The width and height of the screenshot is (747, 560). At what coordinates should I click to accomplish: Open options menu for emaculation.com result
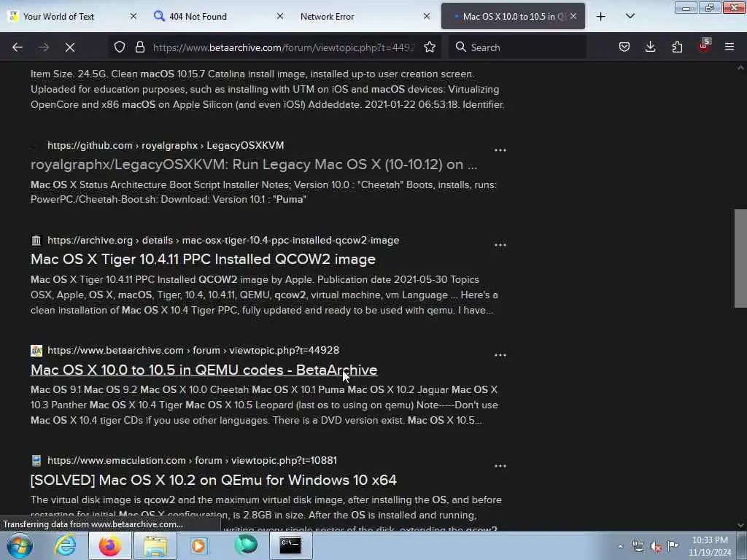click(x=500, y=466)
